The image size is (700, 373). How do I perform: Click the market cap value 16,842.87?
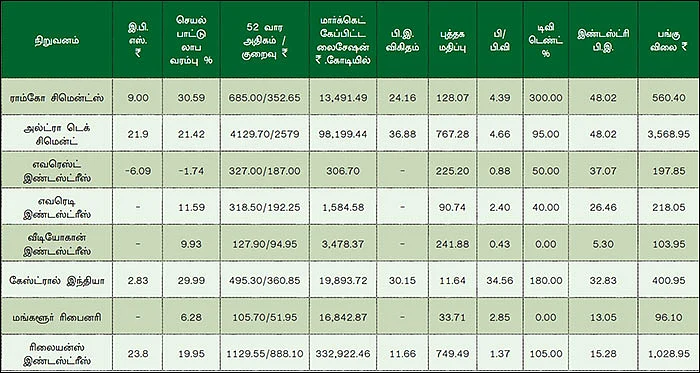(343, 317)
